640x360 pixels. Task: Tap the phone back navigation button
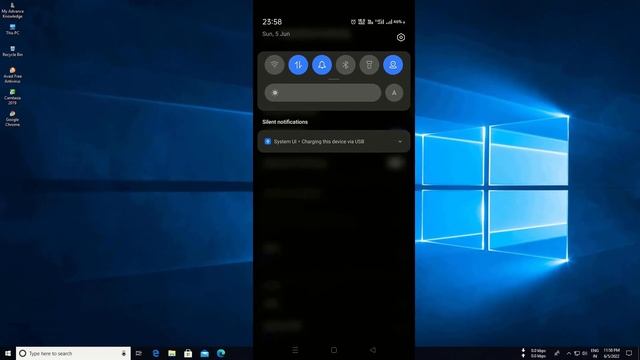tap(373, 350)
